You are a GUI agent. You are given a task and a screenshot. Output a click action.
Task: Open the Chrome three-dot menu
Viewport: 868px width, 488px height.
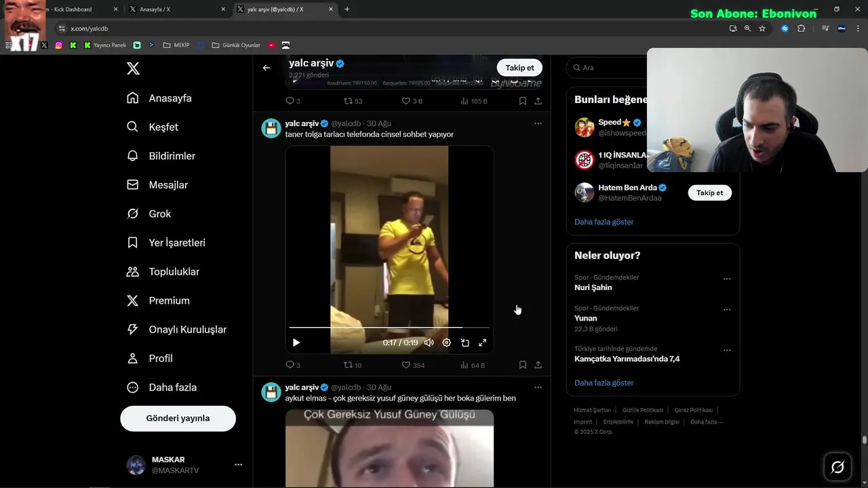pos(859,28)
